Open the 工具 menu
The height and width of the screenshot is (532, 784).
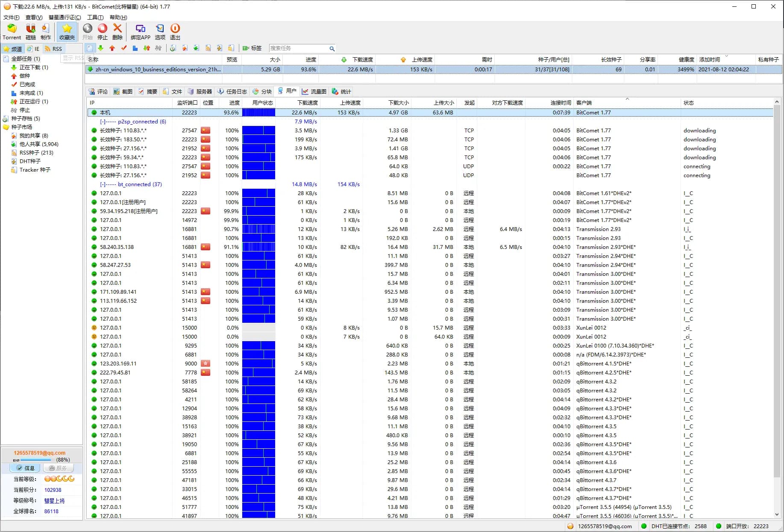point(95,18)
